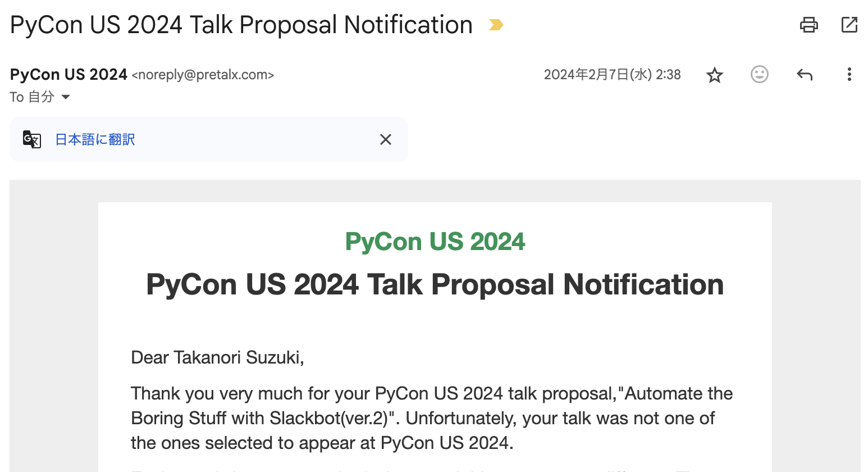The image size is (868, 472).
Task: Click the Google Translate icon
Action: [x=32, y=139]
